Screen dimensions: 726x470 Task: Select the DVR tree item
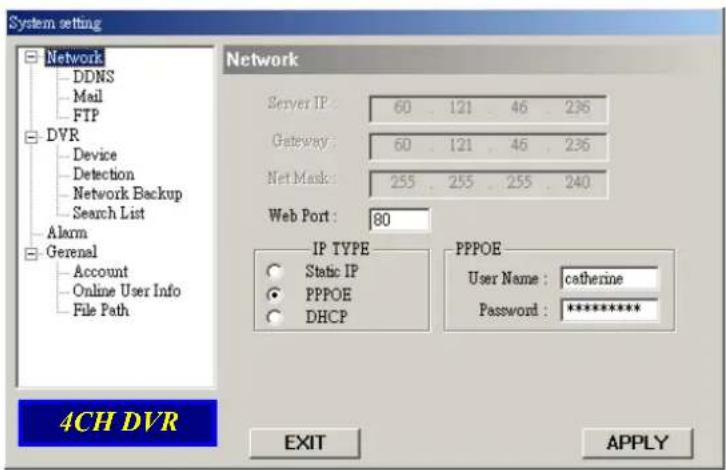[63, 135]
